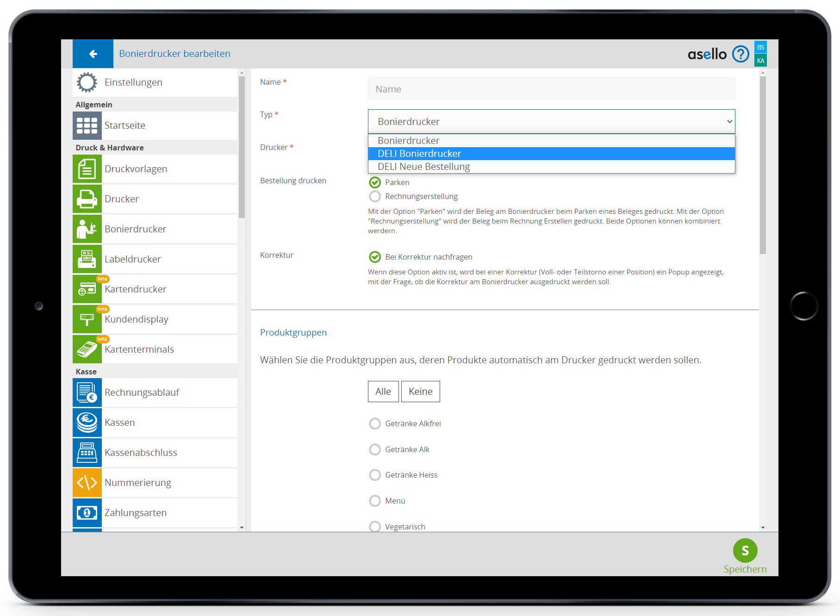
Task: Disable Bei Korrektur nachfragen
Action: (x=375, y=257)
